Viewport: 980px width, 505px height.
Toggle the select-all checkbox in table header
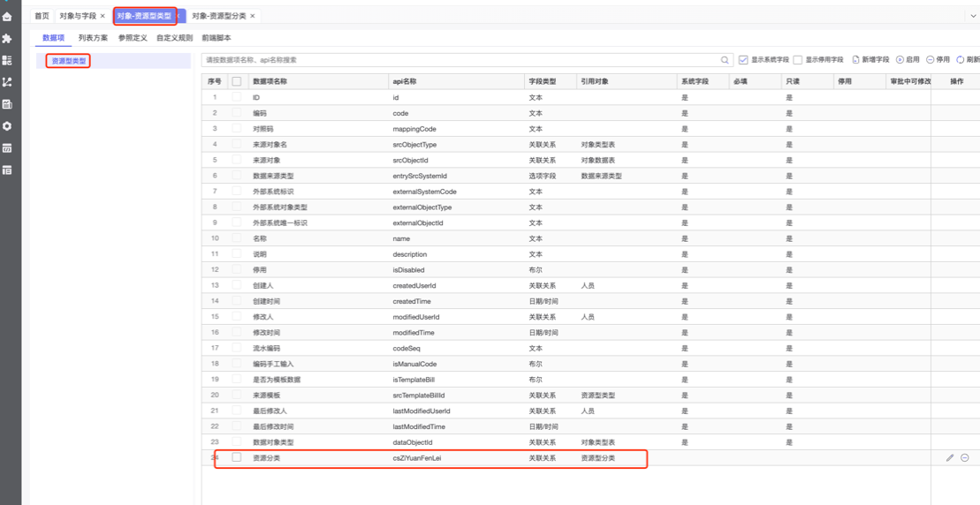pos(236,81)
